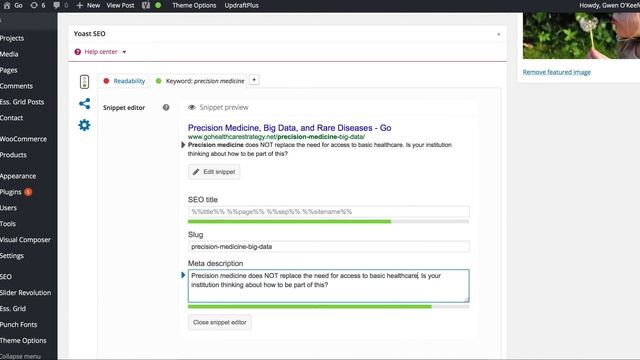The image size is (640, 360).
Task: Focus the SEO title input field
Action: click(x=329, y=212)
